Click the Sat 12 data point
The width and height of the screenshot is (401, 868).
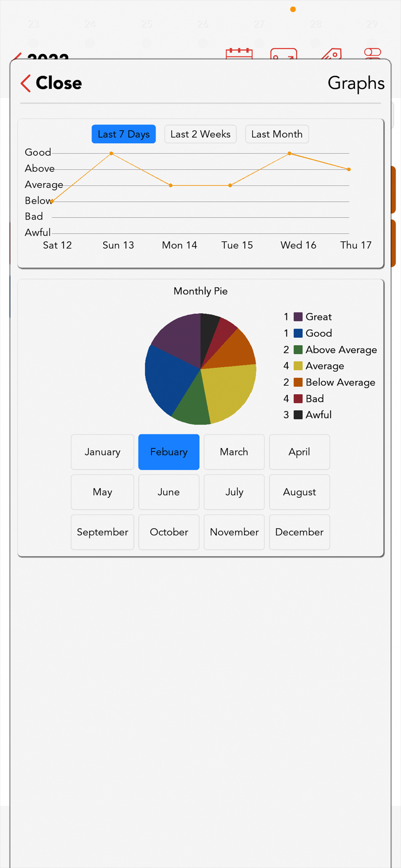pyautogui.click(x=52, y=201)
